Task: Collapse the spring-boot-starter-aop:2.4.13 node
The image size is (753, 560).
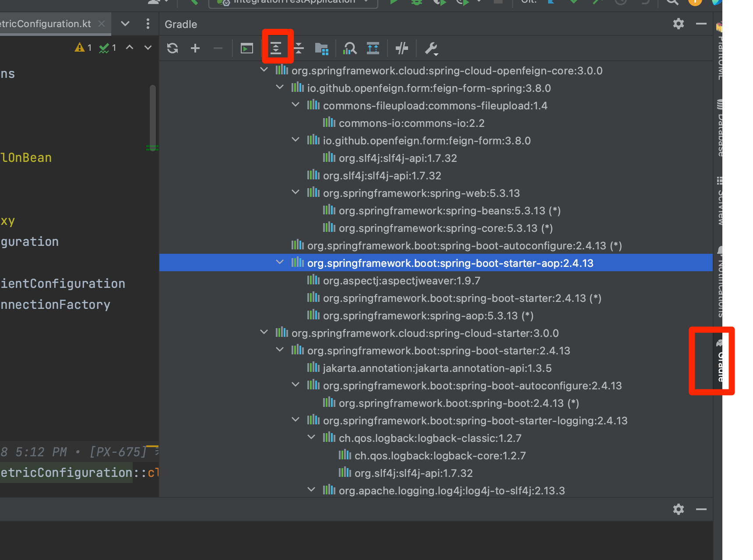Action: coord(280,262)
